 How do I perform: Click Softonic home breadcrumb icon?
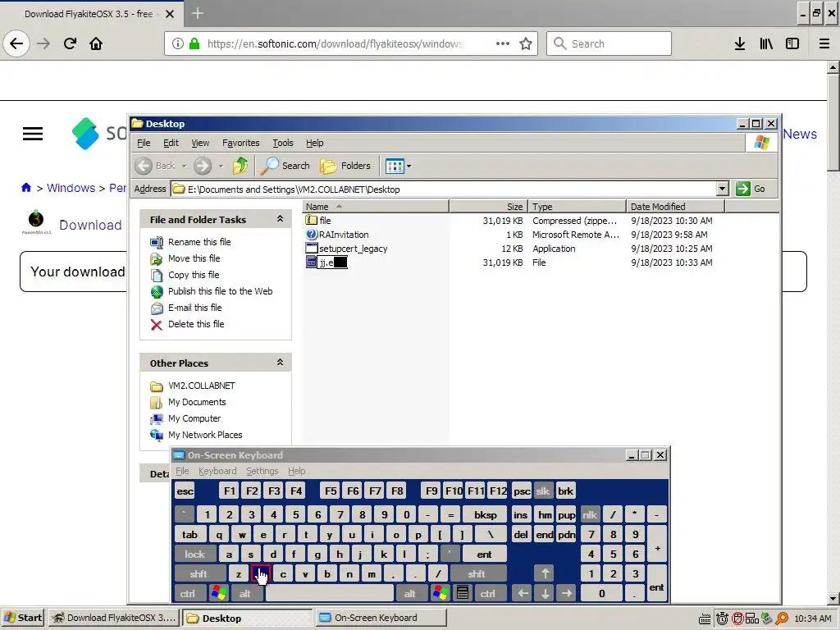pos(25,188)
